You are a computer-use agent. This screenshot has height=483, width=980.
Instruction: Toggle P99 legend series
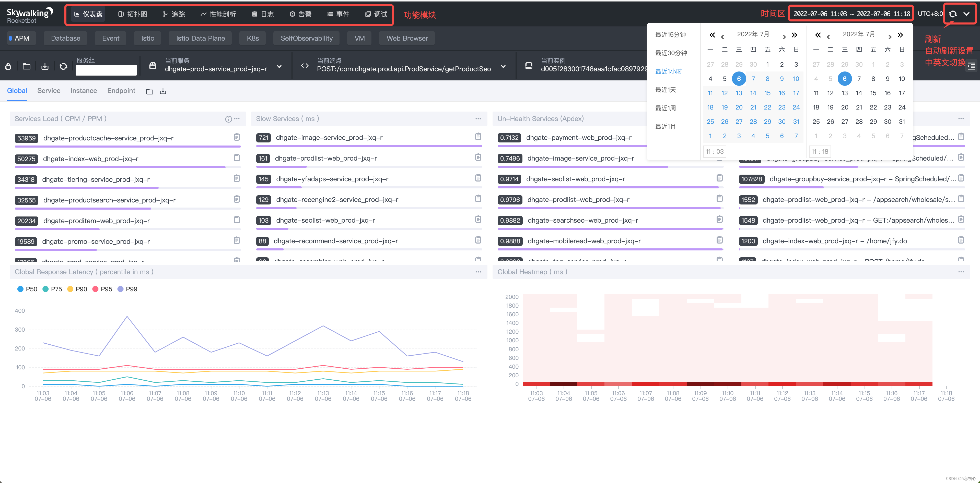127,289
